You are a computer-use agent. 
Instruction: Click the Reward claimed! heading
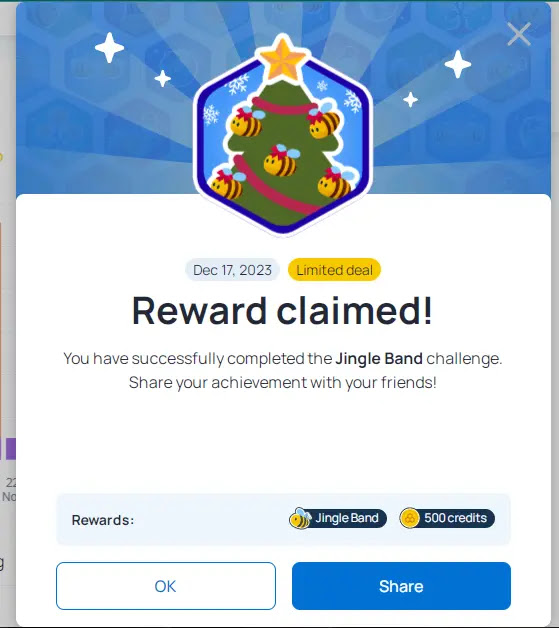(282, 310)
